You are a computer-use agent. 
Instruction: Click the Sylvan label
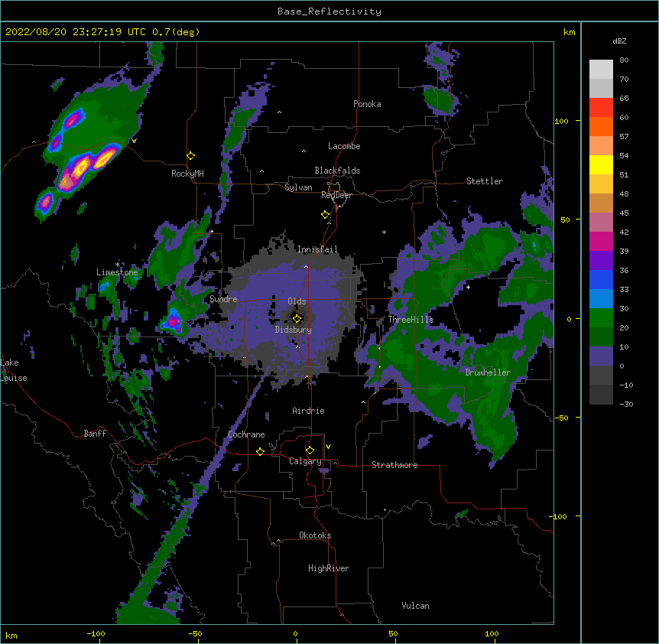click(x=298, y=187)
